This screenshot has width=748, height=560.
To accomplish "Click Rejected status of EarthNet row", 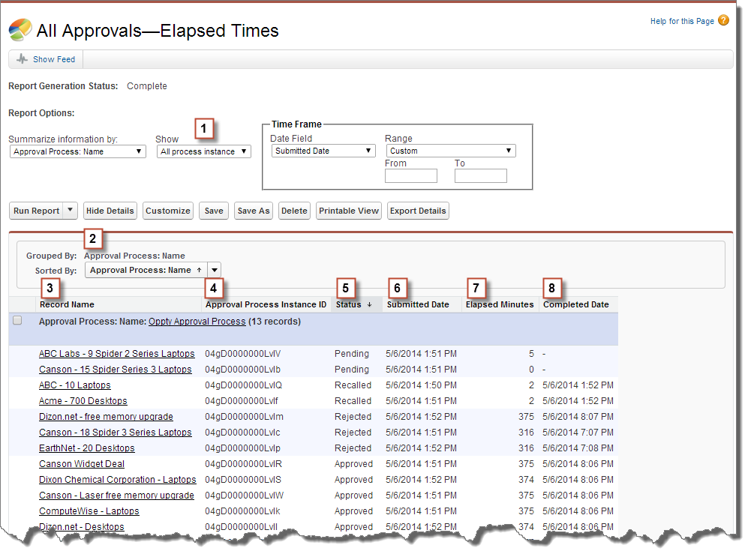I will tap(353, 448).
